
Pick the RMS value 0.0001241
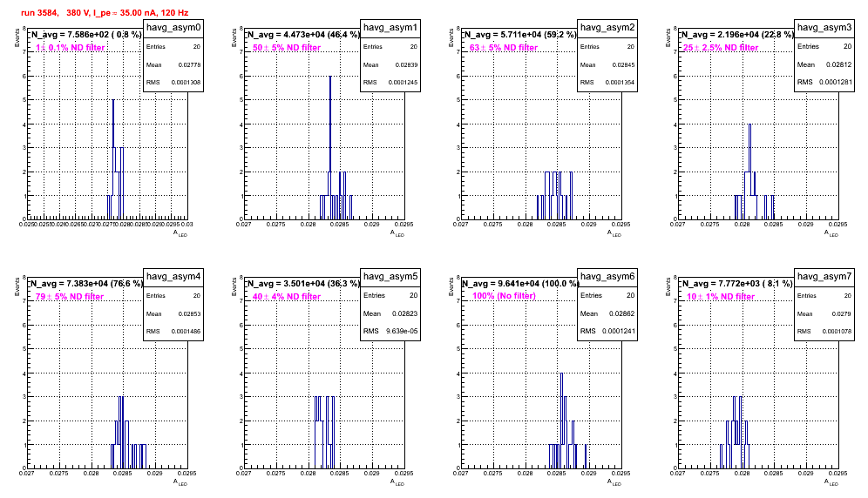pyautogui.click(x=618, y=331)
